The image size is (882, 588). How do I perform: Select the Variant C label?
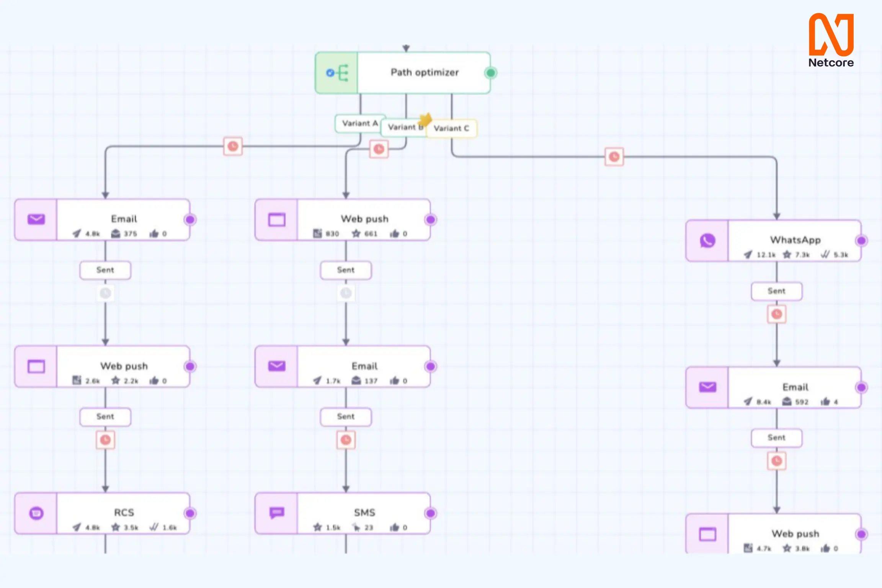pos(451,129)
